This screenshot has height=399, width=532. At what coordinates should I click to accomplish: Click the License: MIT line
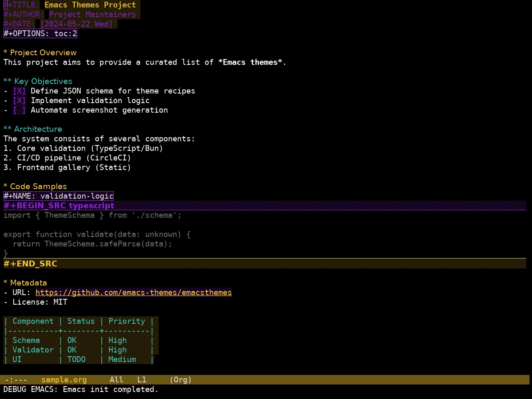click(x=35, y=302)
